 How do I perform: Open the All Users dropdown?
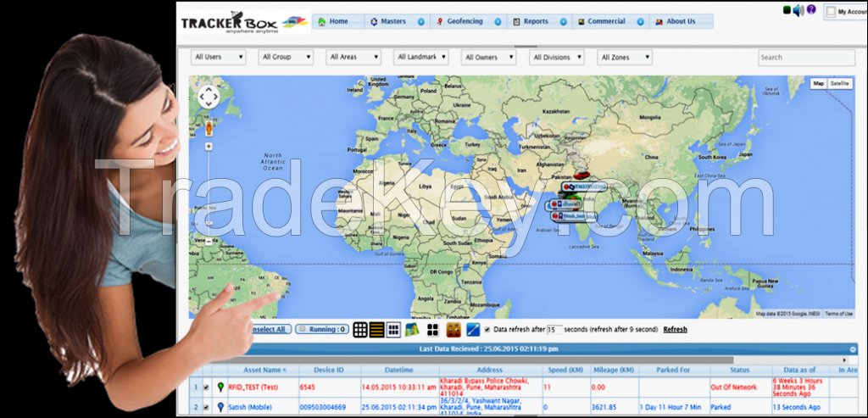tap(218, 58)
